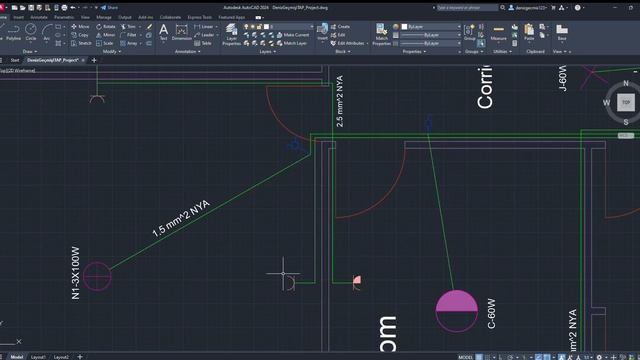Screen dimensions: 640x360
Task: Toggle ortho mode in status bar
Action: click(501, 357)
